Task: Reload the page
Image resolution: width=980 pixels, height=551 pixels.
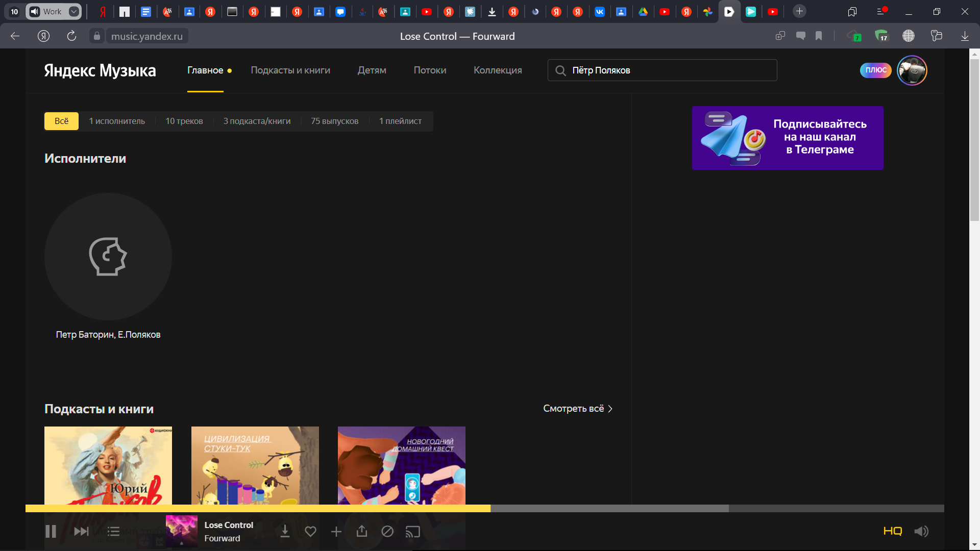Action: click(x=71, y=36)
